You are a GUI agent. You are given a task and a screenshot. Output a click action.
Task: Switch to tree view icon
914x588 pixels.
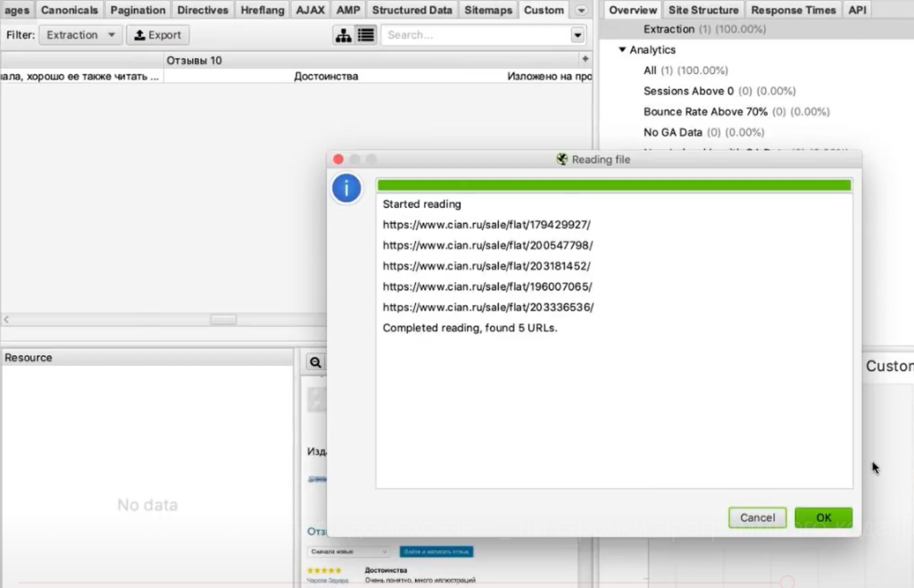[x=343, y=35]
